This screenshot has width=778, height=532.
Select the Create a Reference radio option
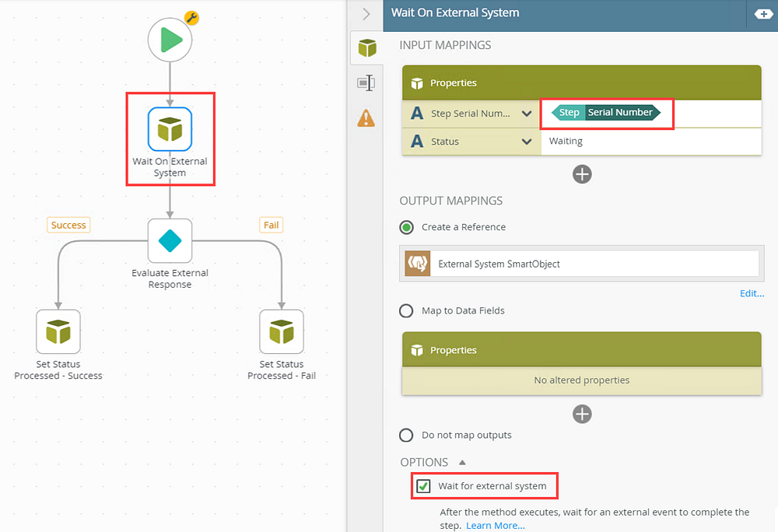coord(406,227)
